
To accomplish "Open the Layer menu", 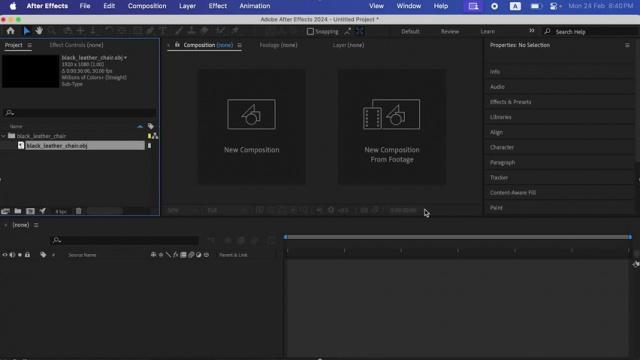I will (x=187, y=6).
